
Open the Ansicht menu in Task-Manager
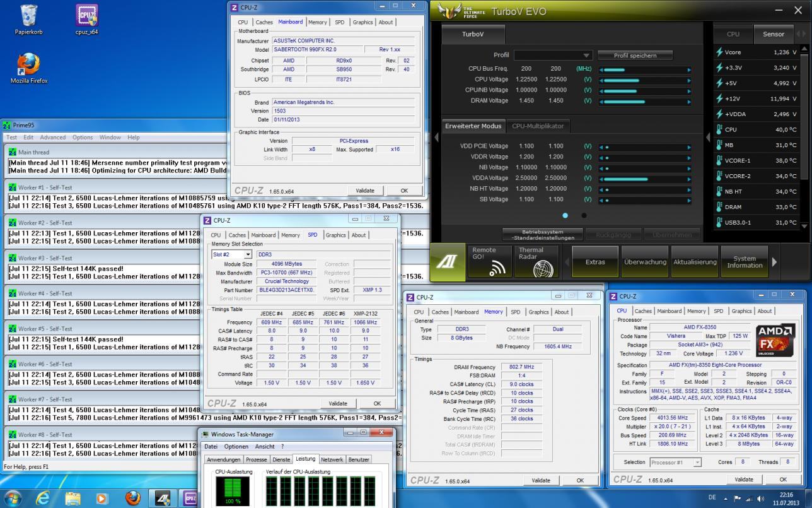(265, 446)
